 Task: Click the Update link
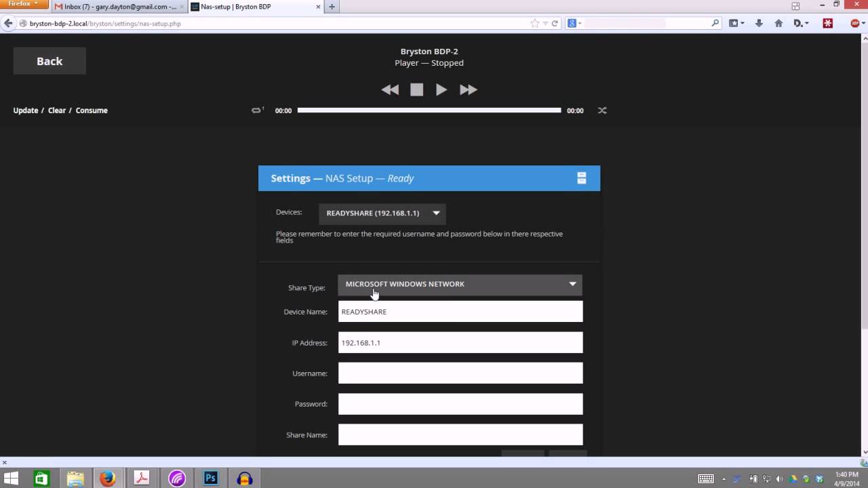coord(26,110)
